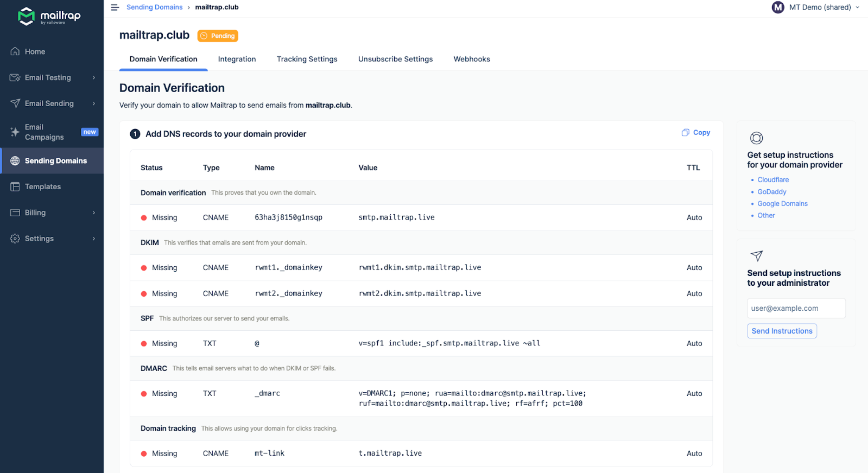
Task: Click the Copy DNS records icon
Action: point(685,132)
